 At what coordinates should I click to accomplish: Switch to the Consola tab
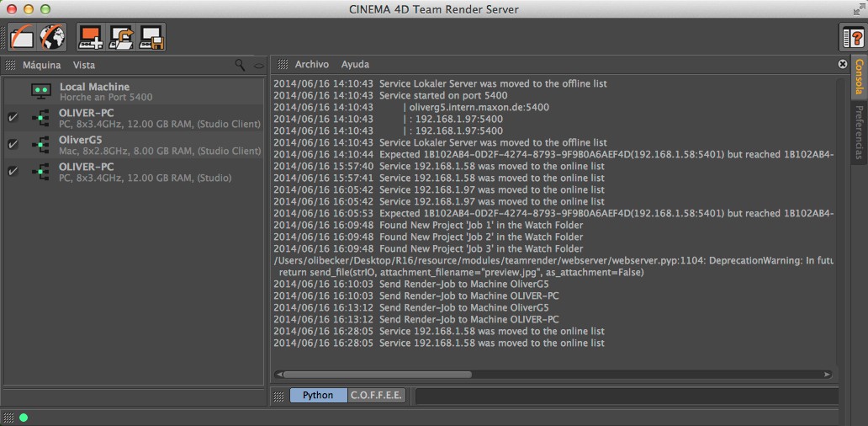click(x=859, y=77)
